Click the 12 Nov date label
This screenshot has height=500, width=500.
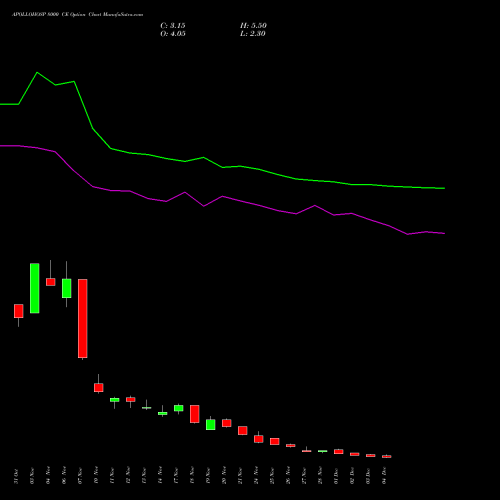pos(128,476)
